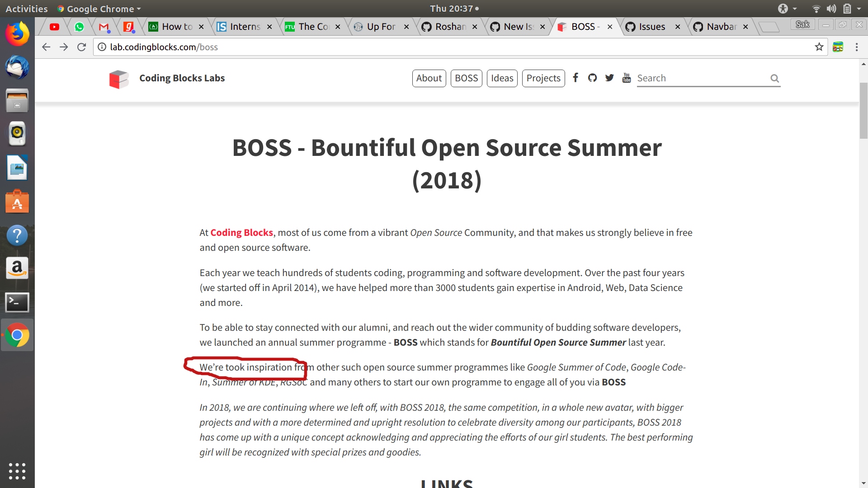Click the volume icon in top bar
Image resolution: width=868 pixels, height=488 pixels.
[x=831, y=9]
